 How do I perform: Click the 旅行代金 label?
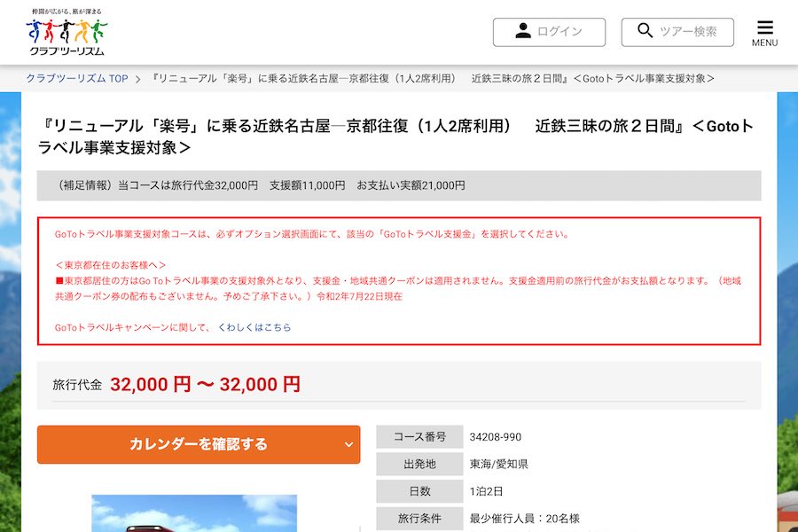pos(77,385)
